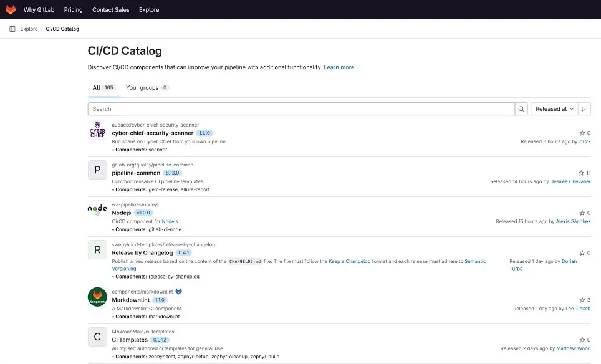The width and height of the screenshot is (601, 364).
Task: Open the 'Released at' sort dropdown
Action: pyautogui.click(x=554, y=109)
